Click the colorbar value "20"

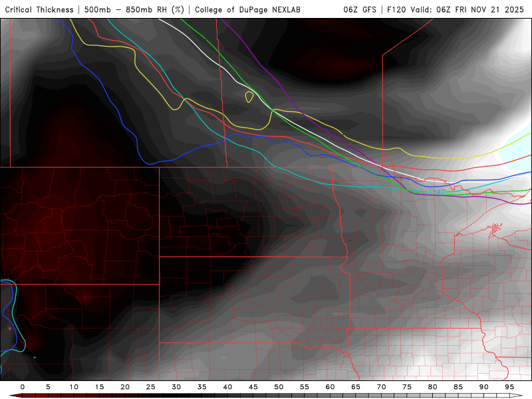point(125,387)
